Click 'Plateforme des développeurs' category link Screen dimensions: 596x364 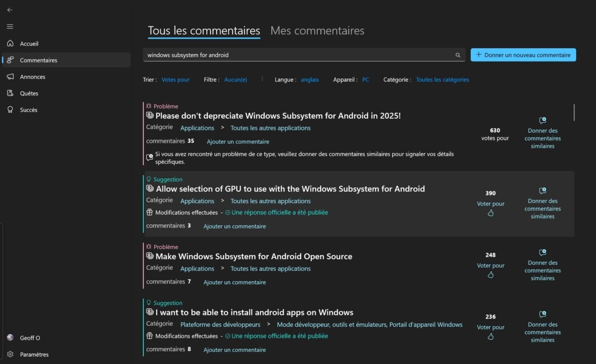220,325
